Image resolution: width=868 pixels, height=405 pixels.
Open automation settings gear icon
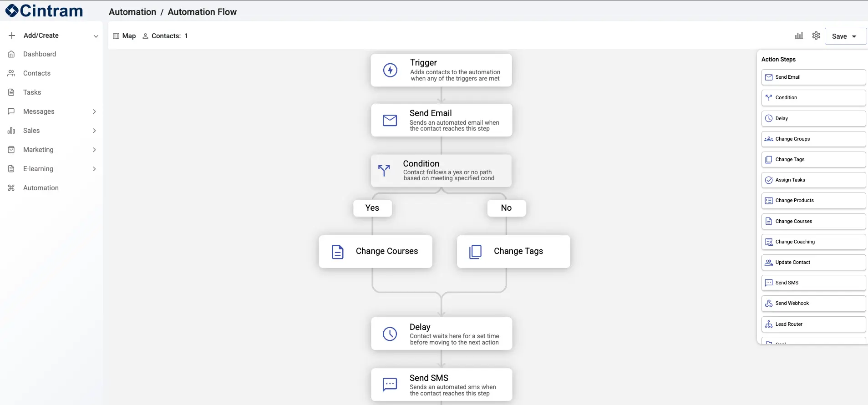tap(816, 35)
